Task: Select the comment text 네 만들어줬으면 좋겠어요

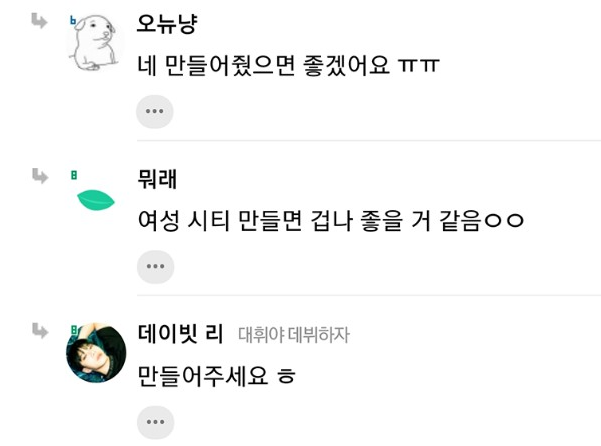Action: coord(264,66)
